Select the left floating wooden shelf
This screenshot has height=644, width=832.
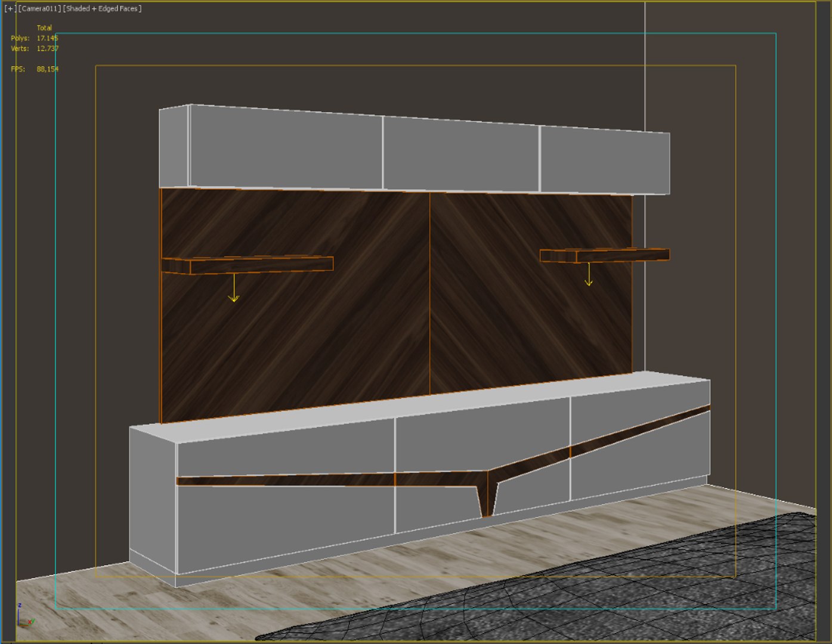(x=248, y=265)
